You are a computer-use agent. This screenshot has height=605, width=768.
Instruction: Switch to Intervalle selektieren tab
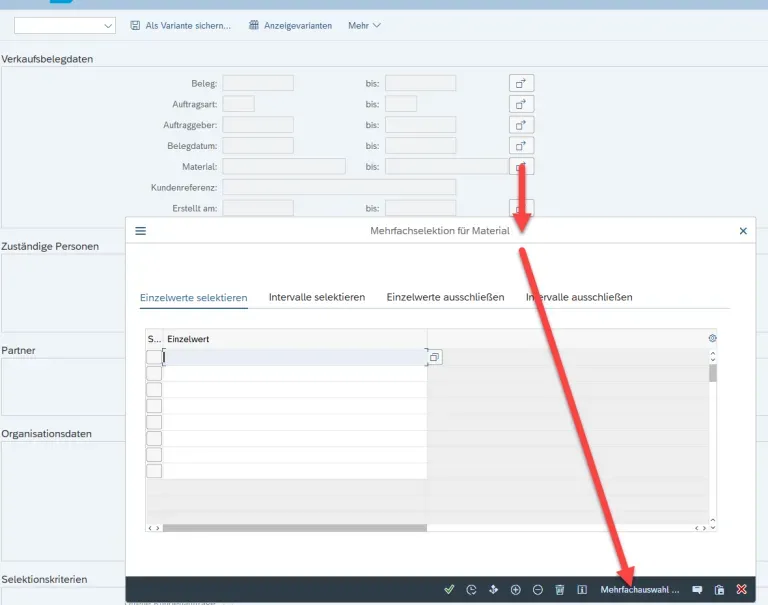tap(317, 297)
